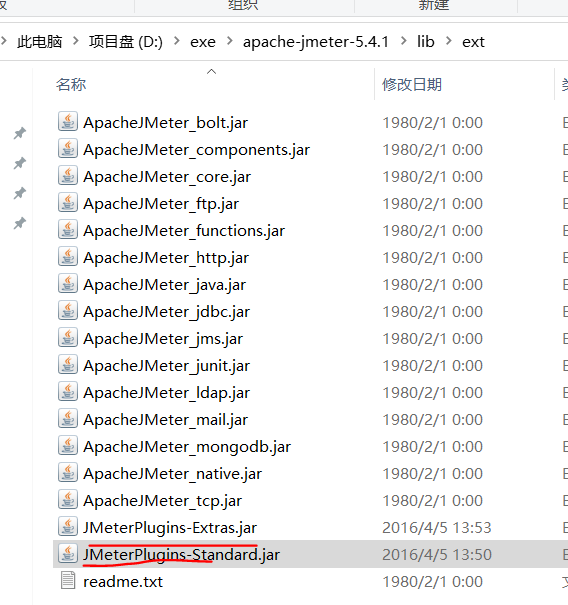Click the jar icon of ApacheJMeter_bolt.jar

[x=68, y=122]
